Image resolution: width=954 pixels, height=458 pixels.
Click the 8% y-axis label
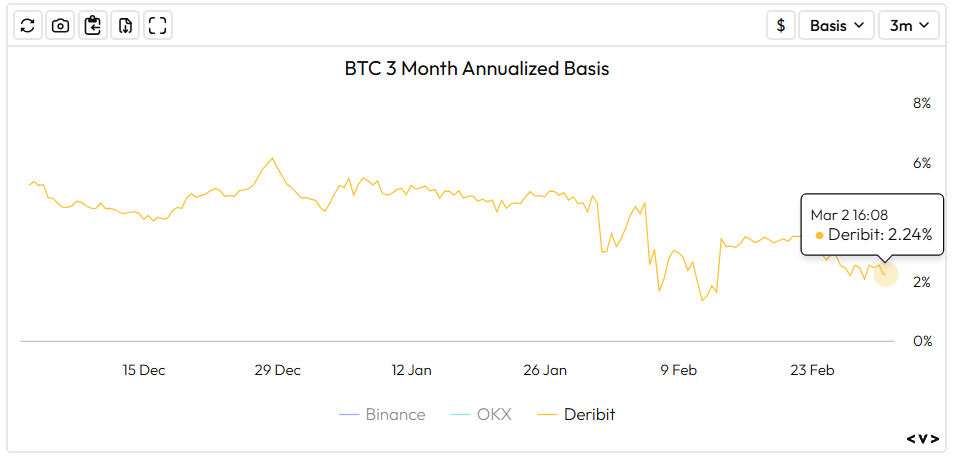click(x=921, y=103)
